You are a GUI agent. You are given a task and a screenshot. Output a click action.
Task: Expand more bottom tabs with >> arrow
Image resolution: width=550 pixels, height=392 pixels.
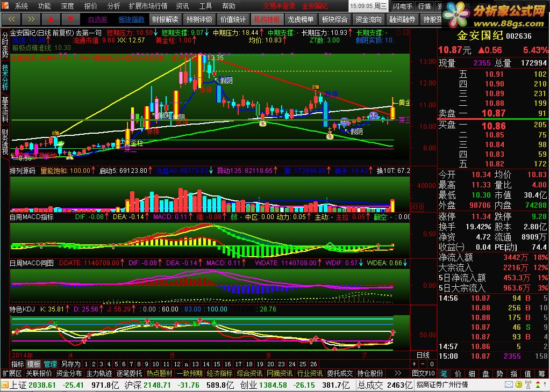pyautogui.click(x=397, y=373)
